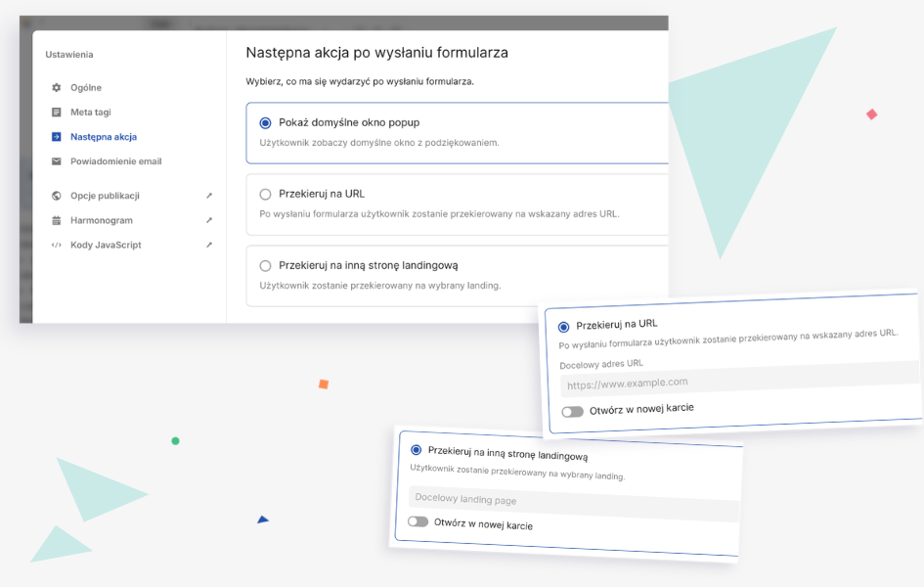Open the Opcje publikacji link

pos(105,196)
